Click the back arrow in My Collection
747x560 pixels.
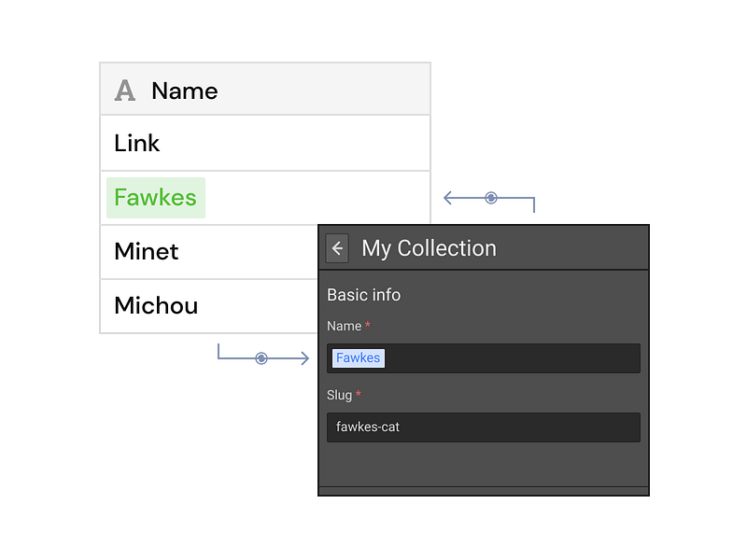[337, 248]
